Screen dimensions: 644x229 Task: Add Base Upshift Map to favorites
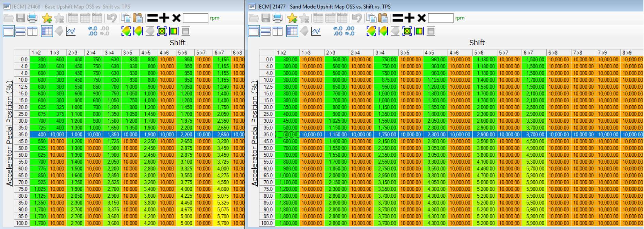click(47, 18)
